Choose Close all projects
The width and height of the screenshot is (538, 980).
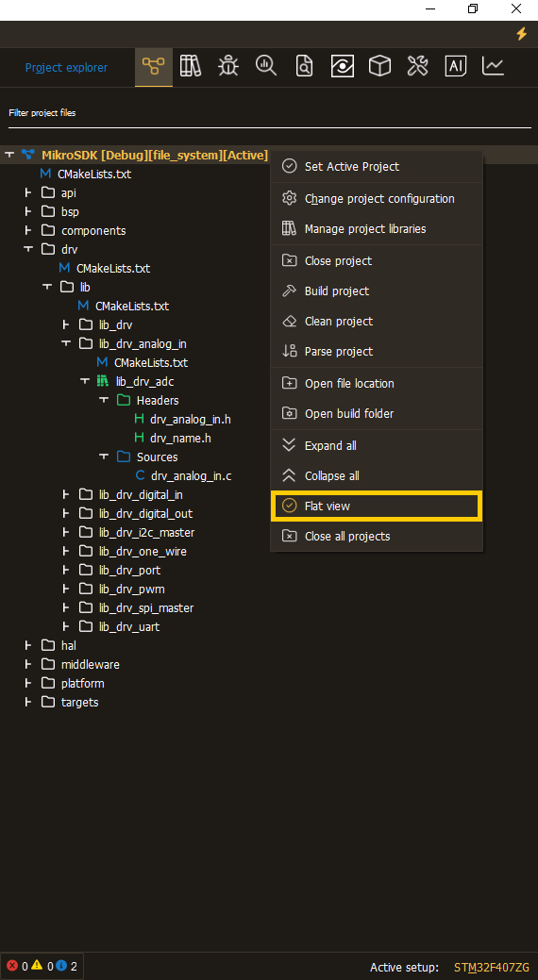(x=376, y=536)
